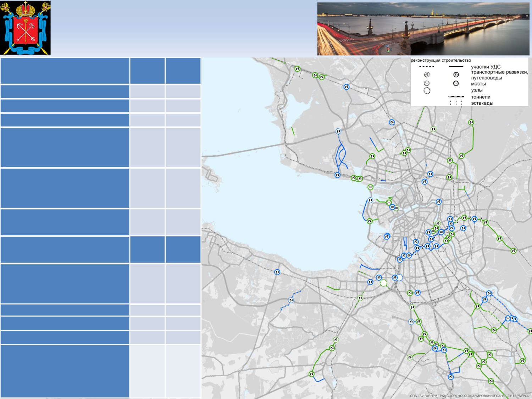Click the legend label 'эстакады'
This screenshot has width=532, height=399.
pos(482,103)
